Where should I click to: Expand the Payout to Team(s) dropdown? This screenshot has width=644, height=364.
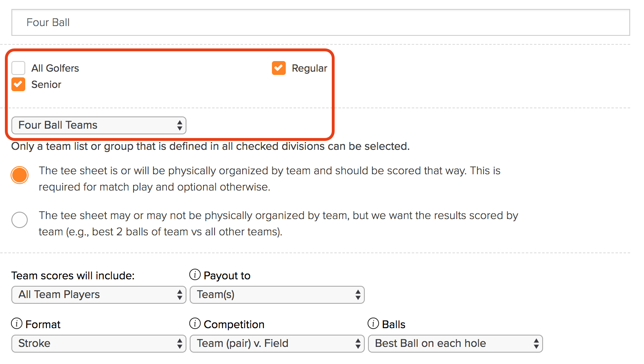(277, 295)
